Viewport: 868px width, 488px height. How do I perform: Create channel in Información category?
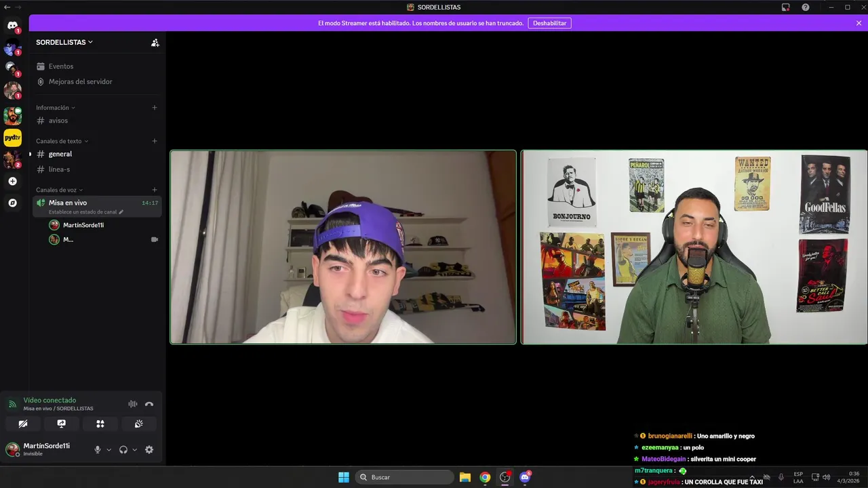pyautogui.click(x=155, y=108)
